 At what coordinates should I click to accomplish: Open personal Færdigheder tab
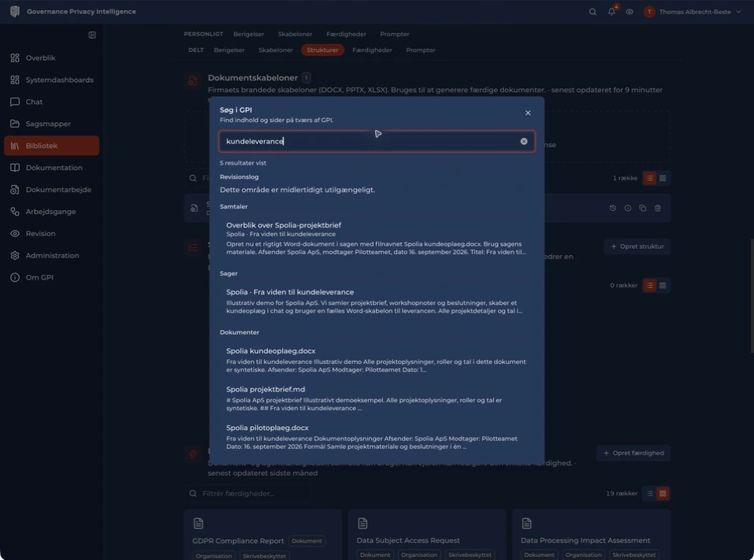[x=346, y=34]
